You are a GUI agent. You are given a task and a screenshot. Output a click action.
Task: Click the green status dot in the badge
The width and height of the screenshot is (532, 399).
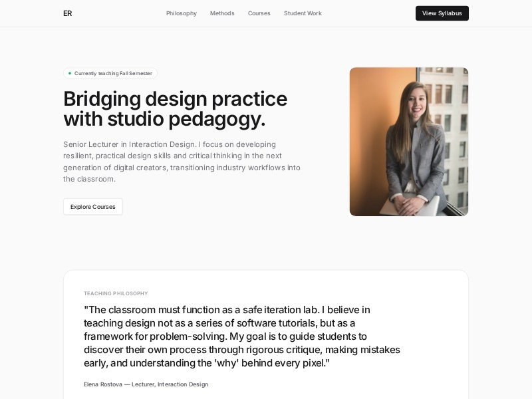[70, 73]
